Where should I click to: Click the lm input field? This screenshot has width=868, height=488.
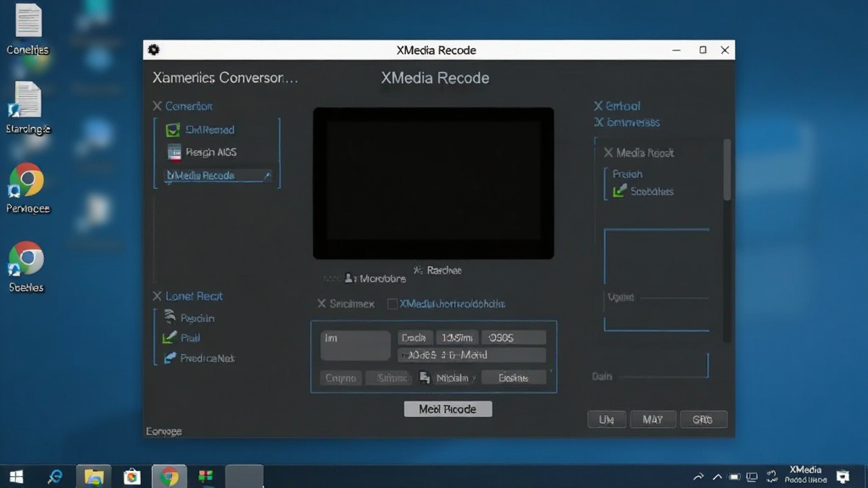pyautogui.click(x=355, y=346)
